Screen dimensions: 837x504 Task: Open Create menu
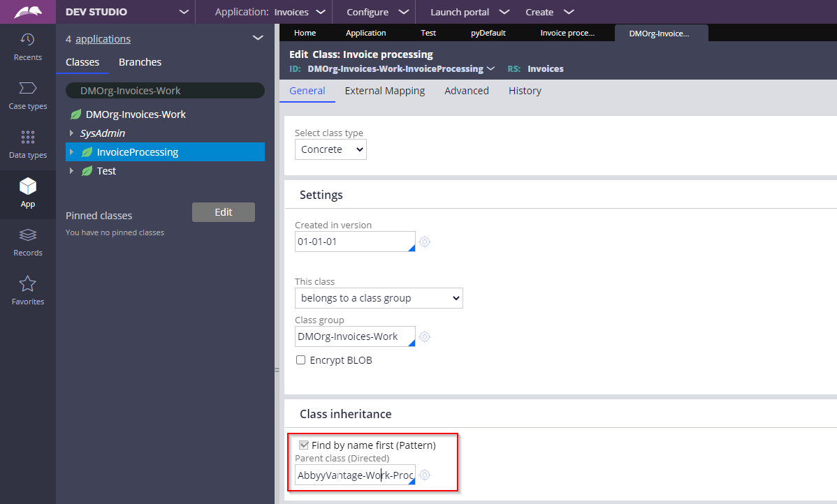point(549,12)
